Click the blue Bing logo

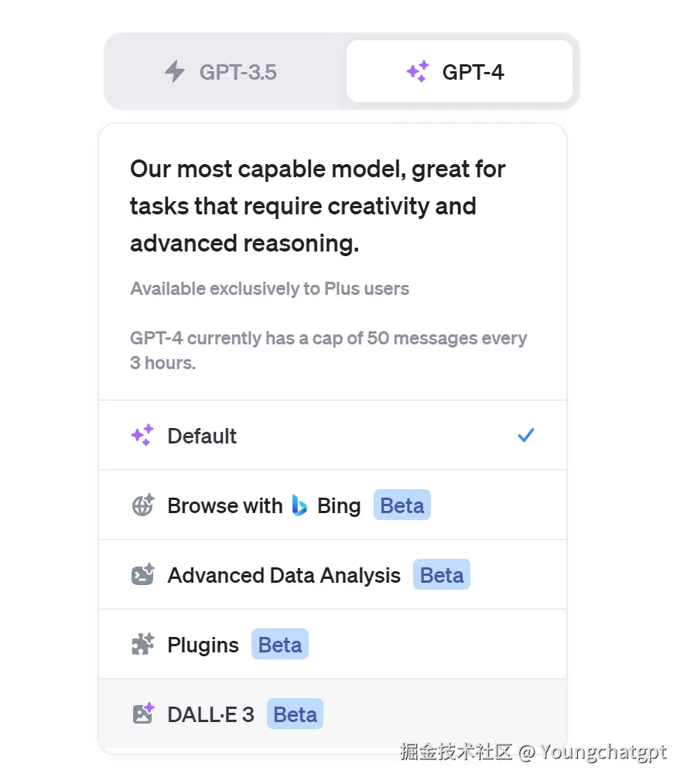[300, 505]
